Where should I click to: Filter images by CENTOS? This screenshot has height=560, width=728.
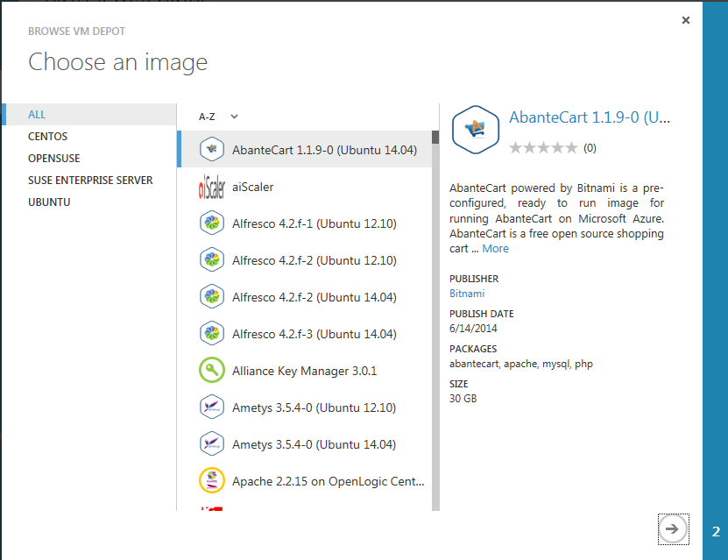[47, 137]
